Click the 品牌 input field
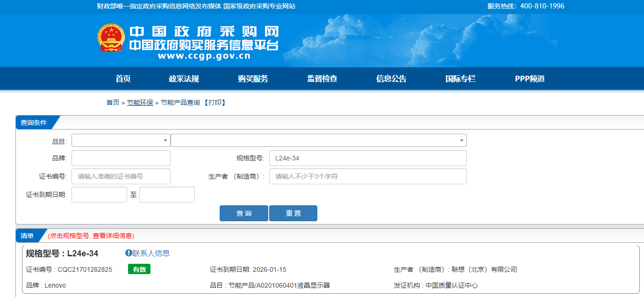This screenshot has width=644, height=297. pyautogui.click(x=121, y=158)
